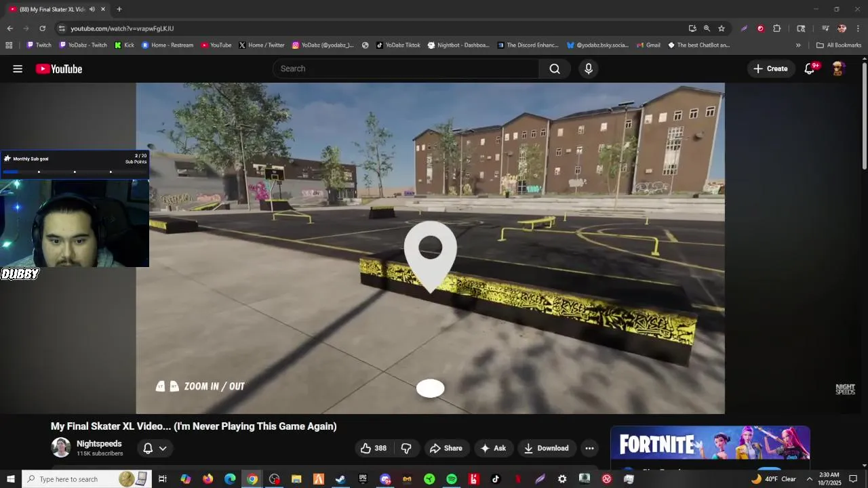This screenshot has height=488, width=868.
Task: Click the page vertical scrollbar
Action: click(865, 115)
